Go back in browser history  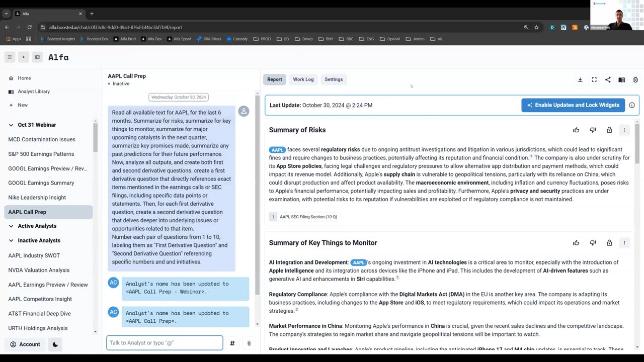pos(7,27)
